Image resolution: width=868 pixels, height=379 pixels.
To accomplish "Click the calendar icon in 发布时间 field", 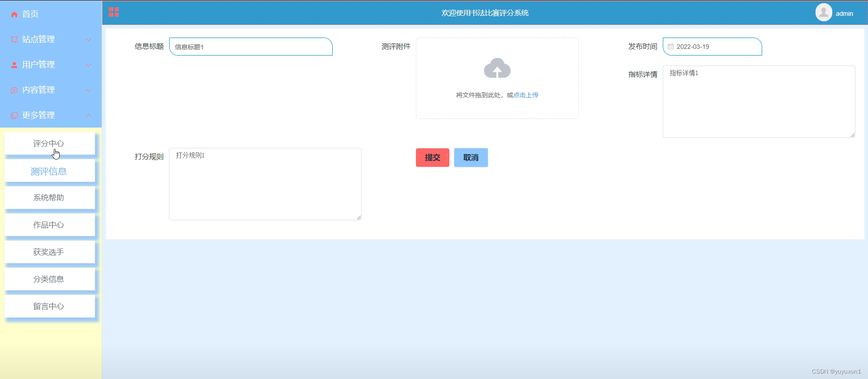I will point(671,47).
